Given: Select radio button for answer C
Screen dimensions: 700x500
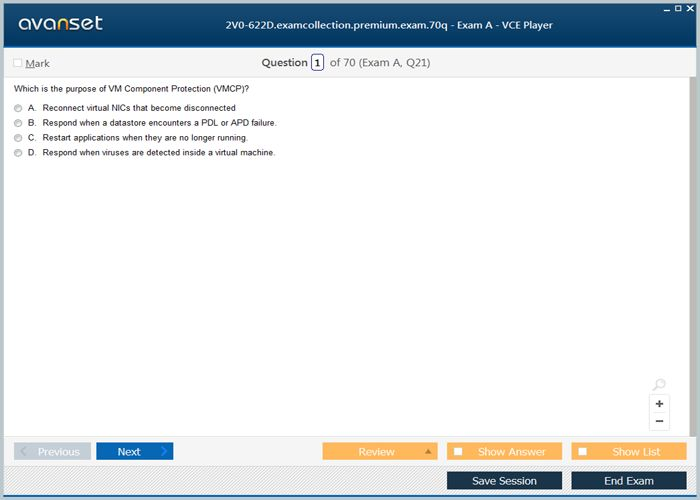Looking at the screenshot, I should pyautogui.click(x=18, y=138).
